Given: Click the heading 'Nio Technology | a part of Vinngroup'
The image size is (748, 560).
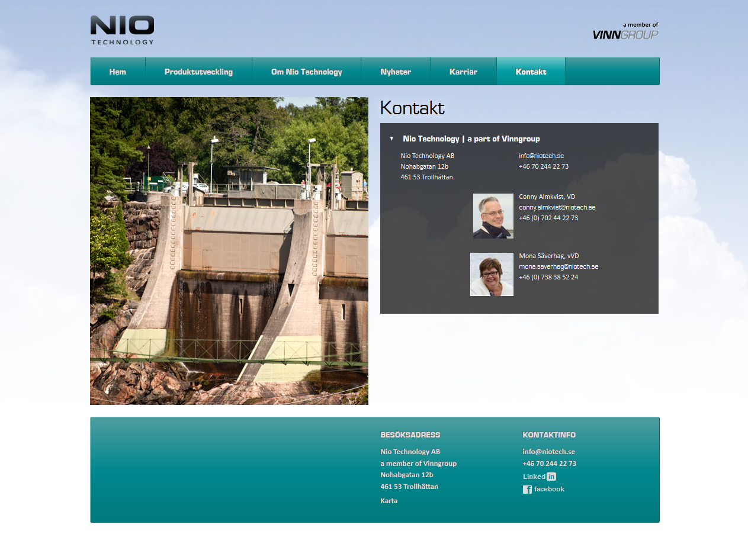Looking at the screenshot, I should 471,139.
